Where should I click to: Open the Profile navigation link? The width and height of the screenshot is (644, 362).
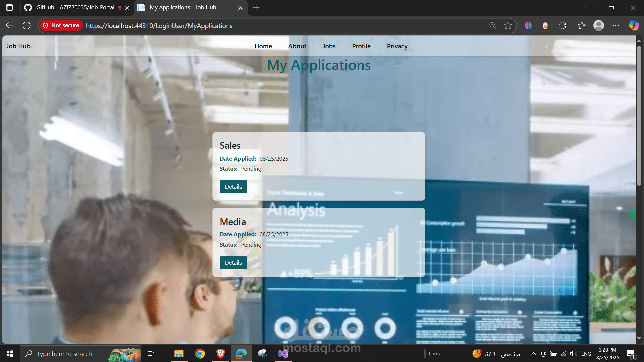361,46
